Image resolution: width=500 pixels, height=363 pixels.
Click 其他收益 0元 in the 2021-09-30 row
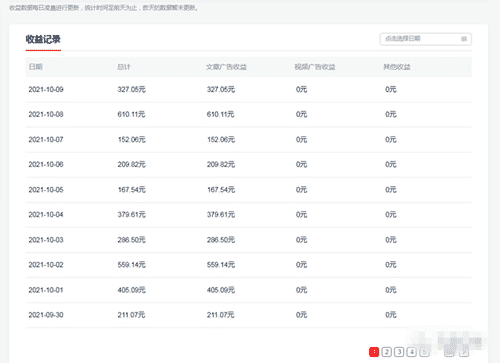[391, 315]
